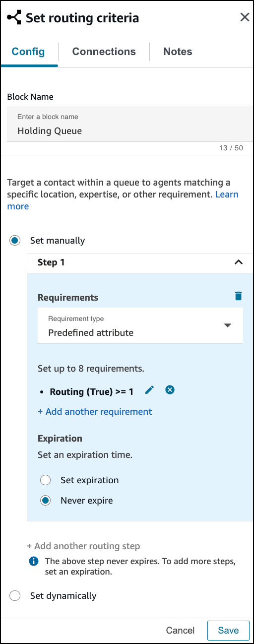The height and width of the screenshot is (644, 254).
Task: Click the info icon near never-expires note
Action: click(x=34, y=562)
